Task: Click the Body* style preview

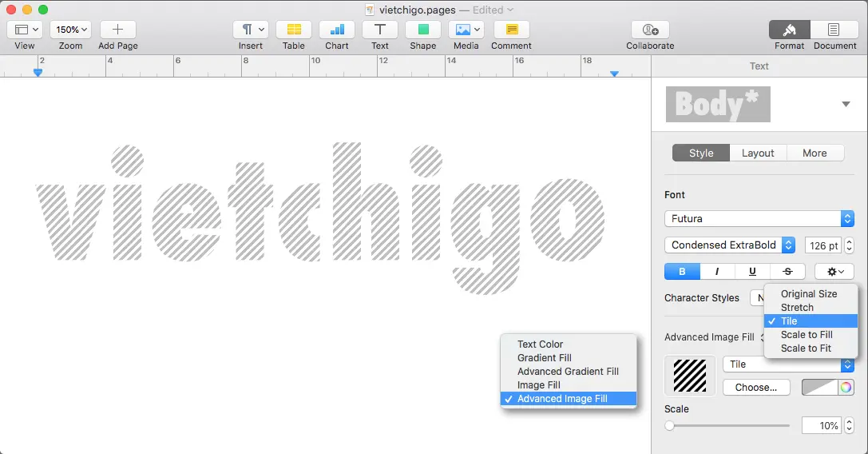Action: (x=718, y=104)
